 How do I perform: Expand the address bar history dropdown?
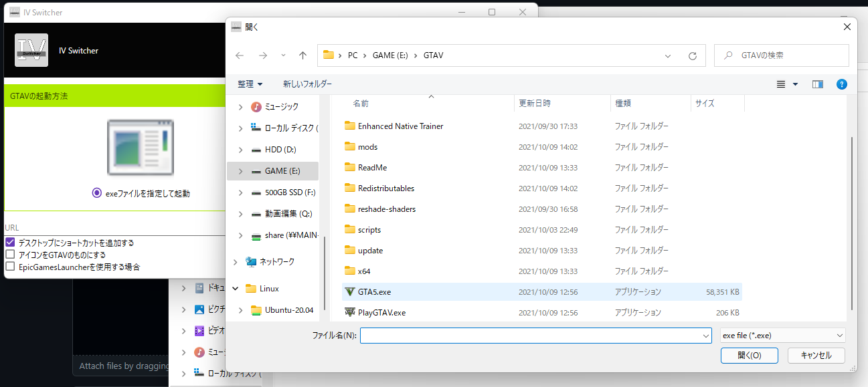(x=668, y=55)
